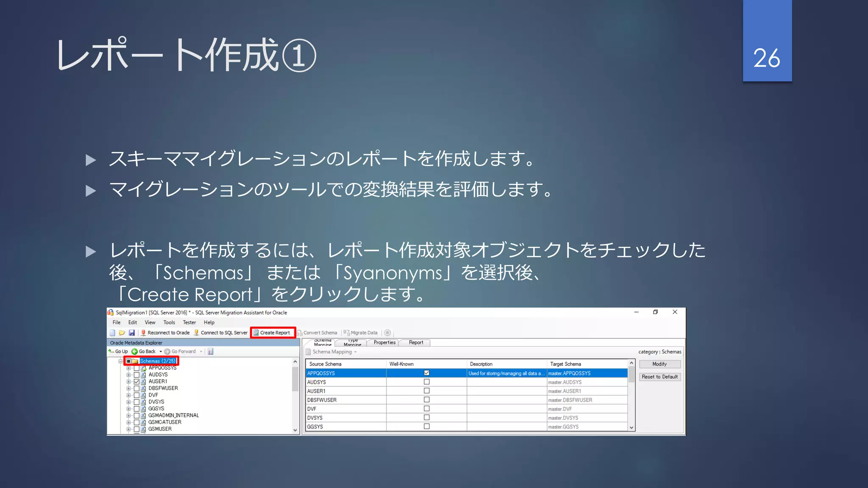Open the Tools menu
This screenshot has width=868, height=488.
(169, 322)
